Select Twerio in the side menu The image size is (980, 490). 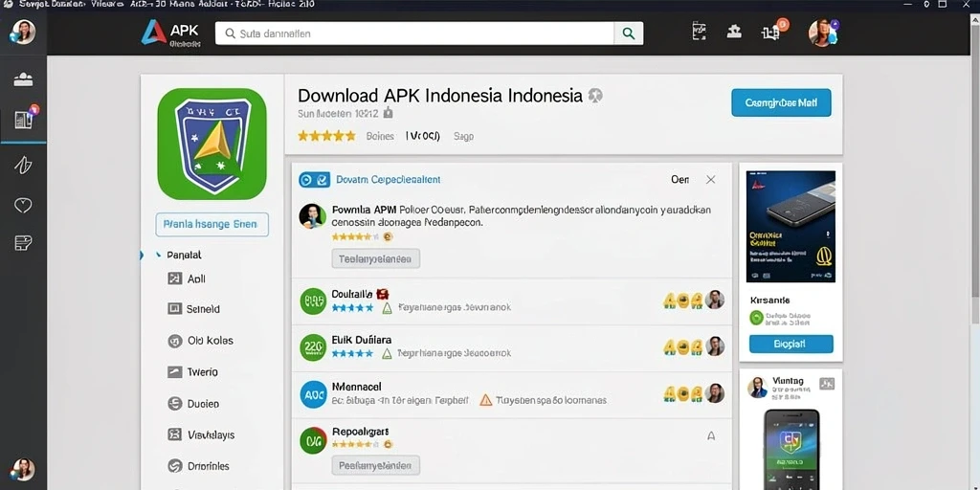[x=192, y=372]
